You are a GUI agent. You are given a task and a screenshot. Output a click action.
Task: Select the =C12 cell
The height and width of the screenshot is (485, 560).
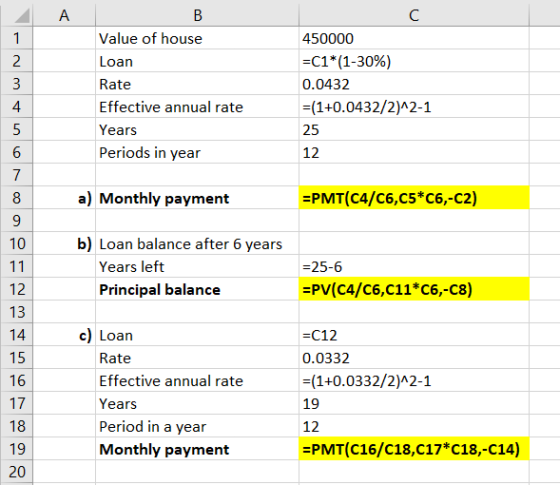414,335
